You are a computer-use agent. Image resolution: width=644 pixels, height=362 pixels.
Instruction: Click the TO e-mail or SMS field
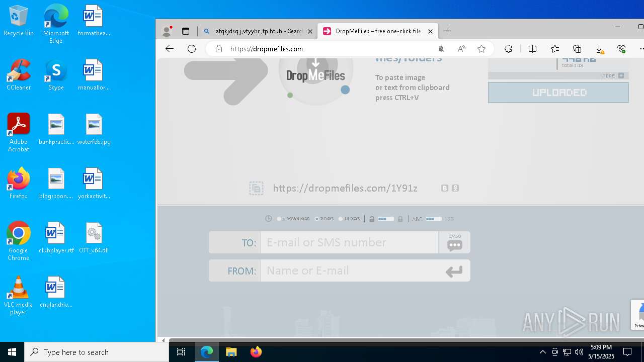click(349, 242)
